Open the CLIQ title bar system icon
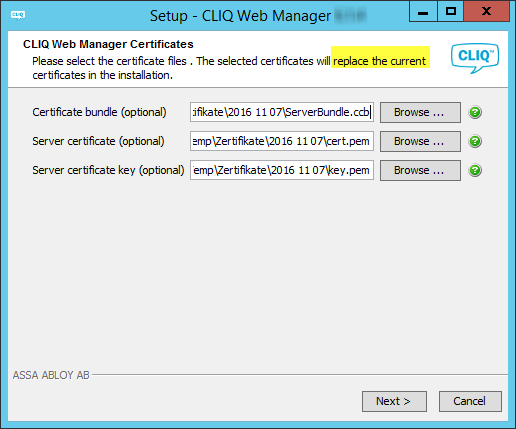The image size is (516, 429). coord(18,15)
